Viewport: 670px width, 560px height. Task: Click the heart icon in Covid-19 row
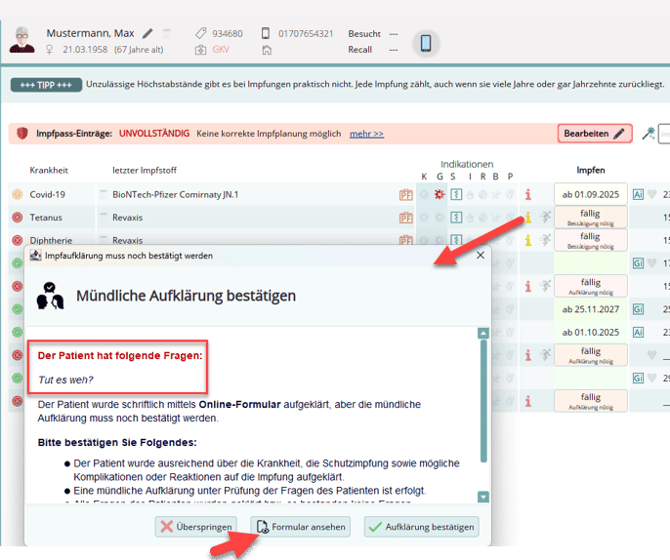click(x=652, y=195)
